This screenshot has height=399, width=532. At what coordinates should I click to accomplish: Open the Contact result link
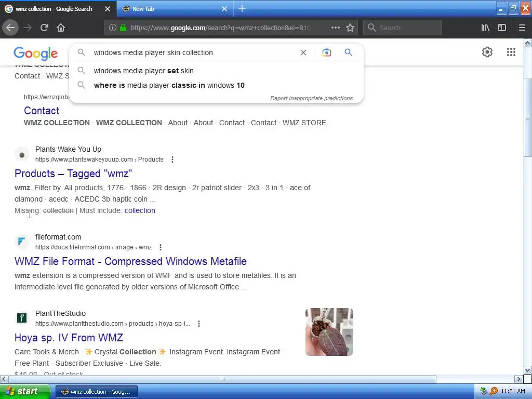pos(42,111)
